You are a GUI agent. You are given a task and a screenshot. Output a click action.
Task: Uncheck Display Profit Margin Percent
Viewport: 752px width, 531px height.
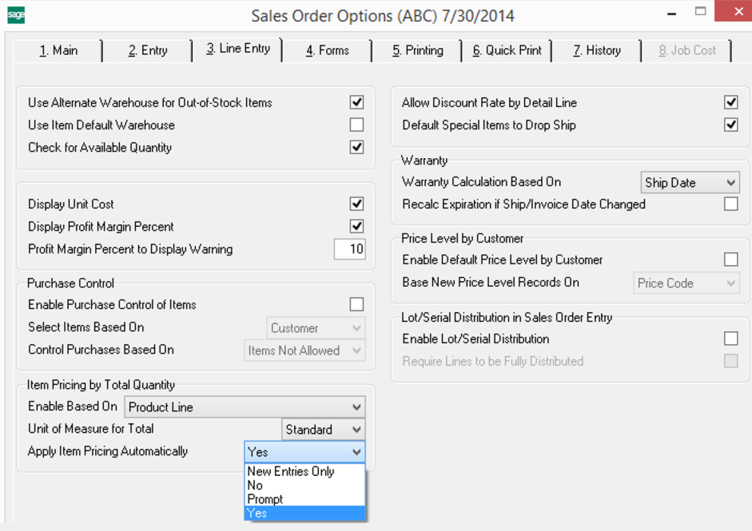coord(356,226)
